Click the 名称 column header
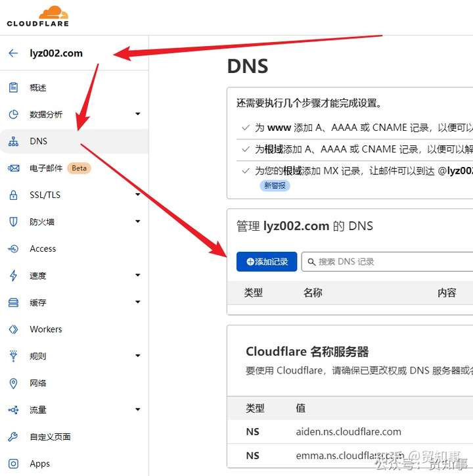The width and height of the screenshot is (473, 476). pyautogui.click(x=313, y=293)
